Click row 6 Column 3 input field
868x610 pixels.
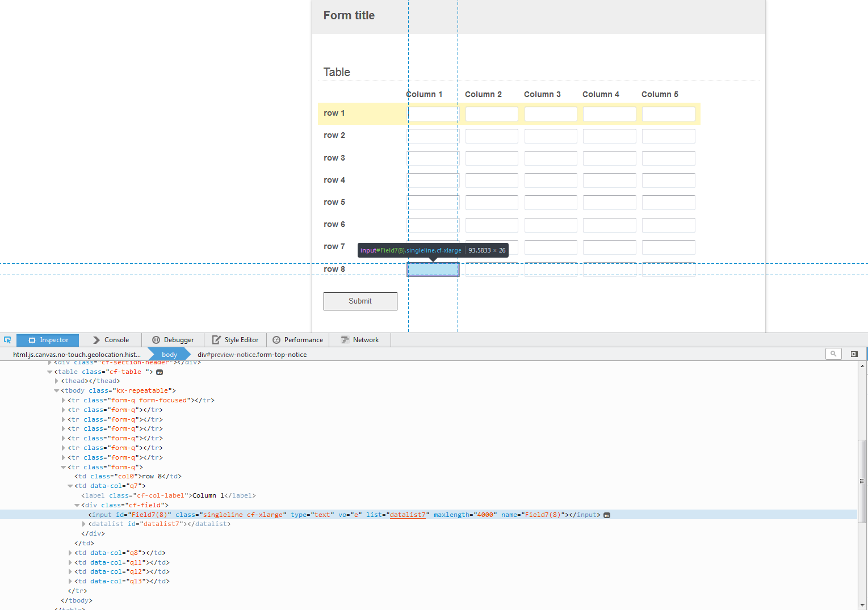pos(551,225)
